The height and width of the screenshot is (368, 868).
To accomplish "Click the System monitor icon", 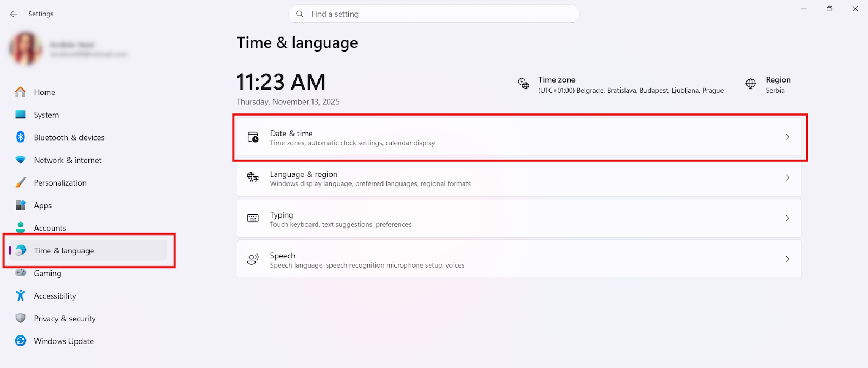I will click(x=21, y=115).
